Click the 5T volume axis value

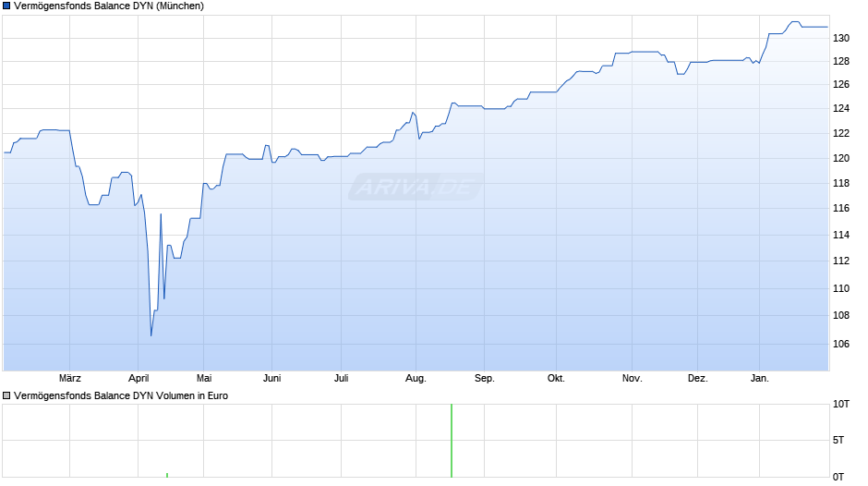[x=838, y=441]
